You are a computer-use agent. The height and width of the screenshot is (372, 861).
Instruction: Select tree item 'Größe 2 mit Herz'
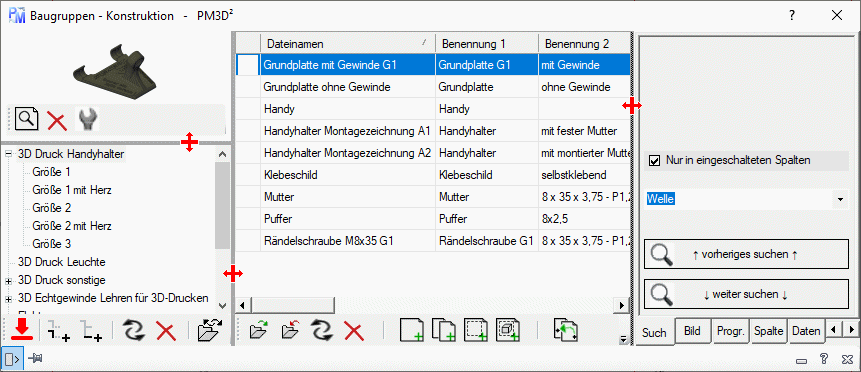click(72, 226)
